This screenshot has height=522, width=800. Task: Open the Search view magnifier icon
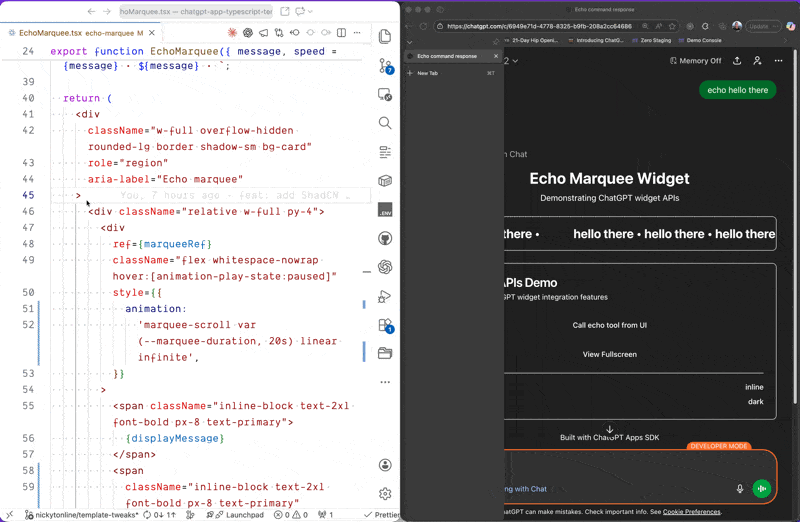(385, 123)
